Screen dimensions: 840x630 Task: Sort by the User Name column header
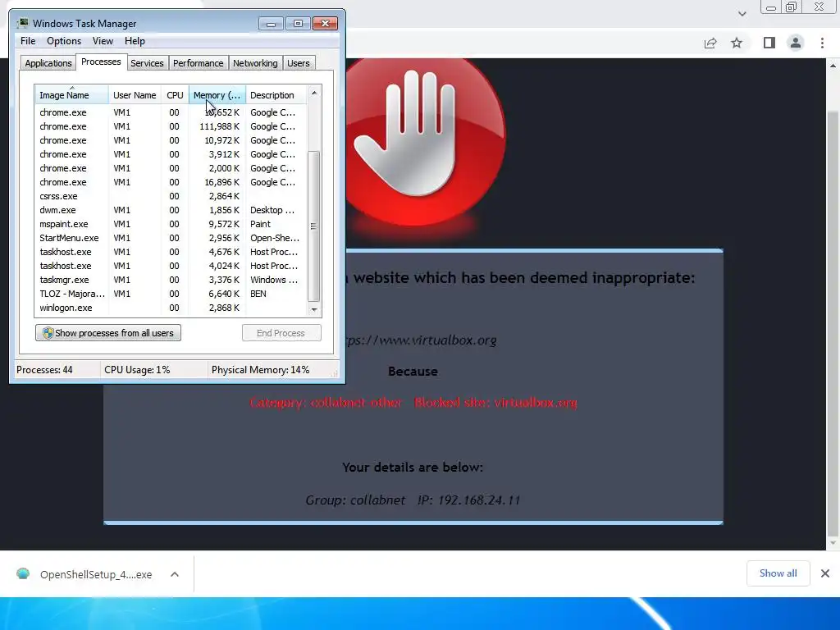(x=135, y=95)
